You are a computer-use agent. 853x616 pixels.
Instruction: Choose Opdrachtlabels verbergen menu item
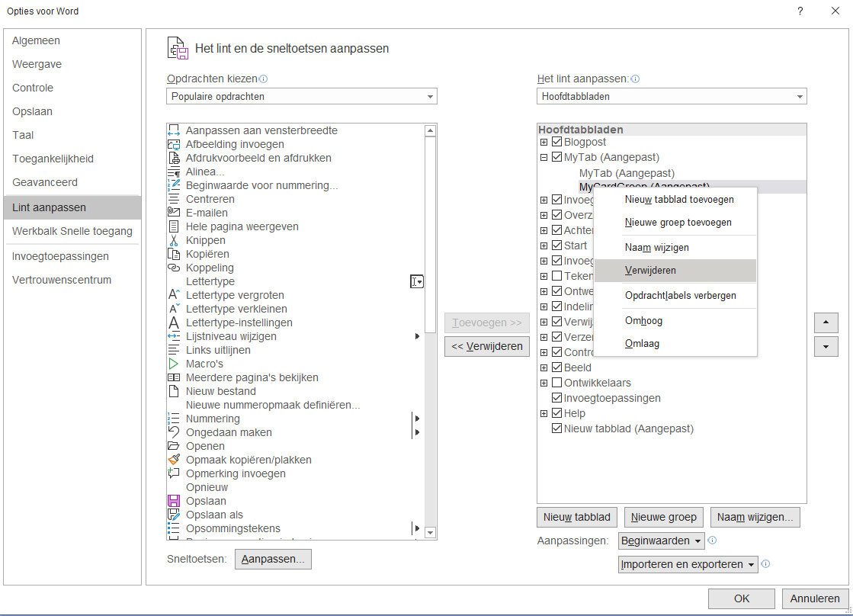click(675, 296)
